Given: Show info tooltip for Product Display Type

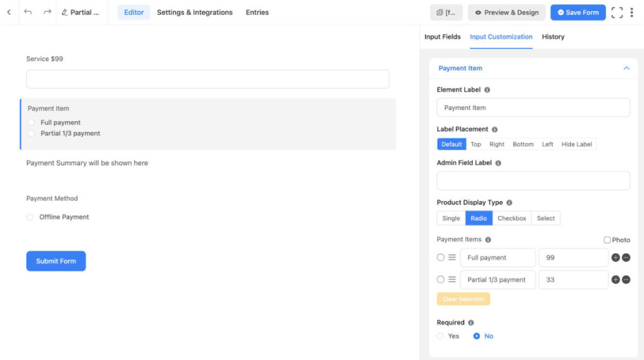Looking at the screenshot, I should point(509,203).
